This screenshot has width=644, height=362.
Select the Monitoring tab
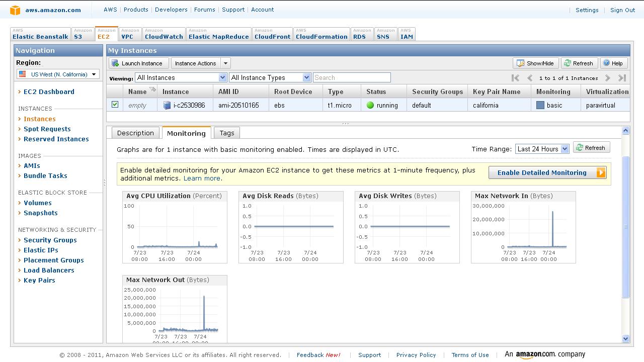[186, 133]
